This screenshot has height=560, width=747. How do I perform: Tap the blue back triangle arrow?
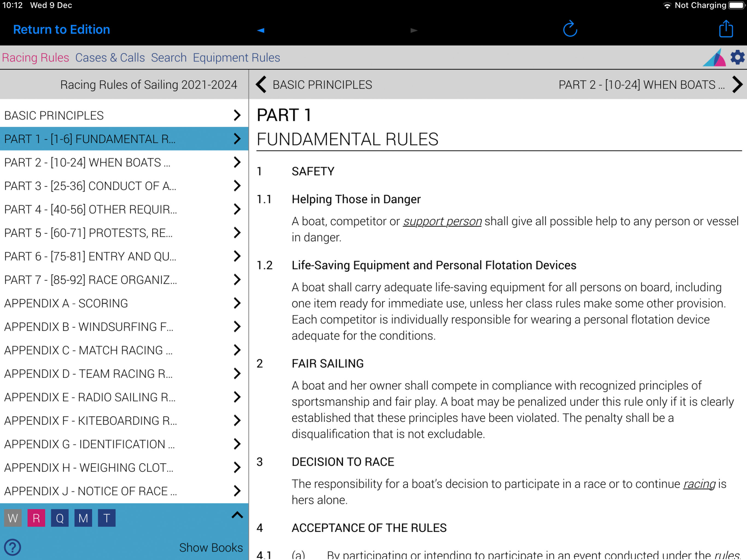(x=261, y=30)
